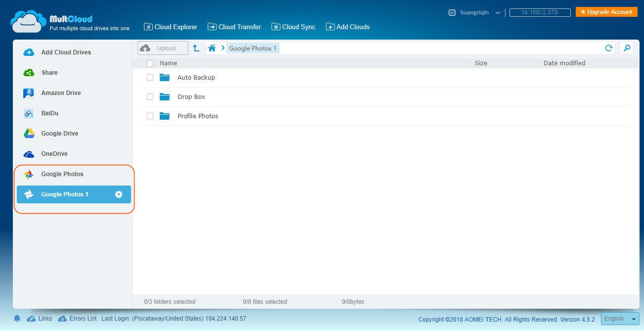Select BaiDu label in sidebar
644x331 pixels.
point(49,113)
